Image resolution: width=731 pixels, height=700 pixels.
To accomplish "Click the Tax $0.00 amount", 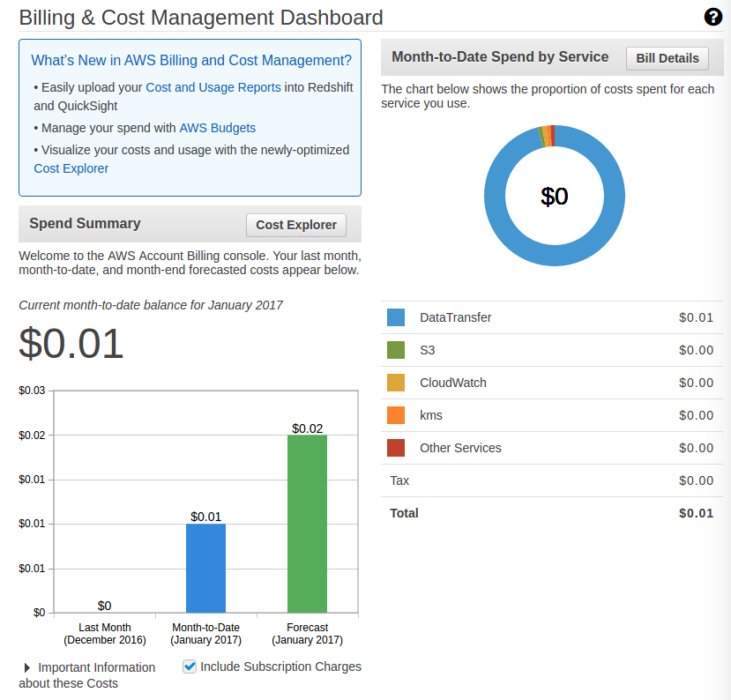I will pyautogui.click(x=696, y=480).
